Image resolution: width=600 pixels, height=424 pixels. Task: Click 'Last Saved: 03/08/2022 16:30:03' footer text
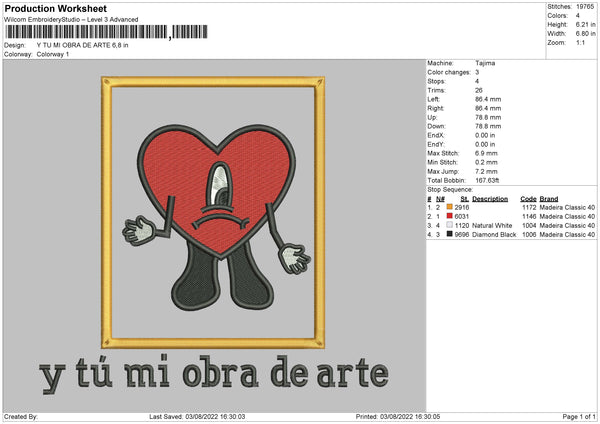[x=197, y=416]
